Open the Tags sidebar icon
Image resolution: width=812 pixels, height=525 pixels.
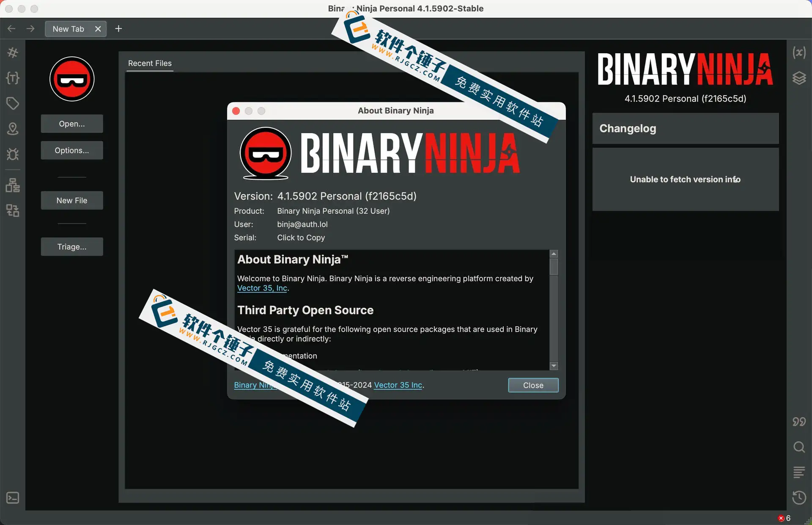(13, 103)
